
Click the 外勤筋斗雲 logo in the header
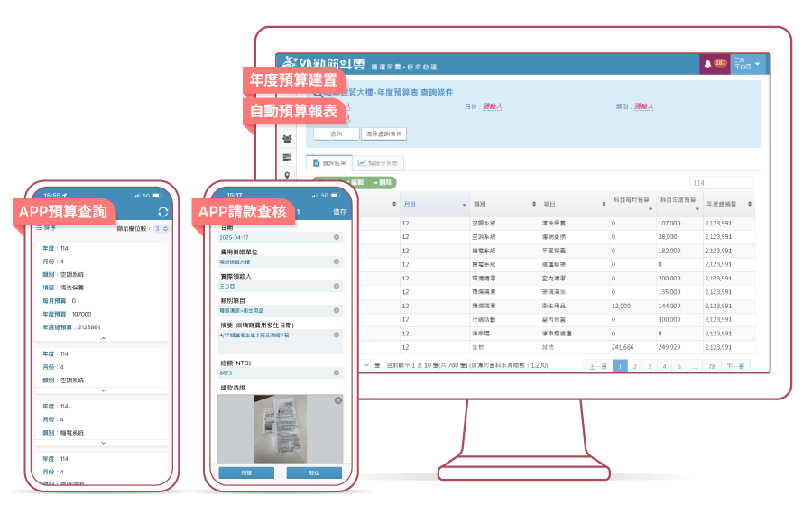pyautogui.click(x=324, y=64)
